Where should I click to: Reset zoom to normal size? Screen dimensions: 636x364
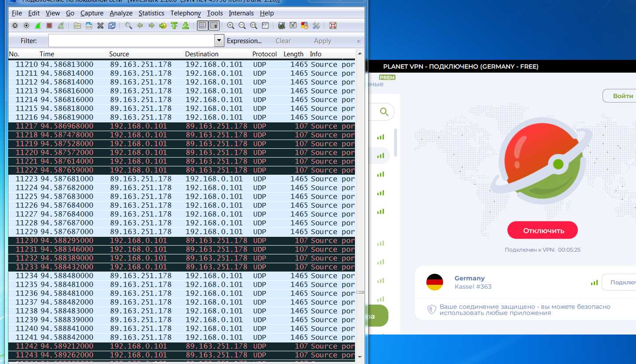[x=253, y=26]
